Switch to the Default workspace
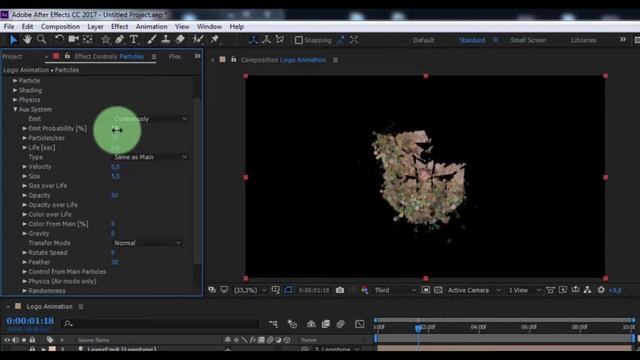 coord(423,40)
